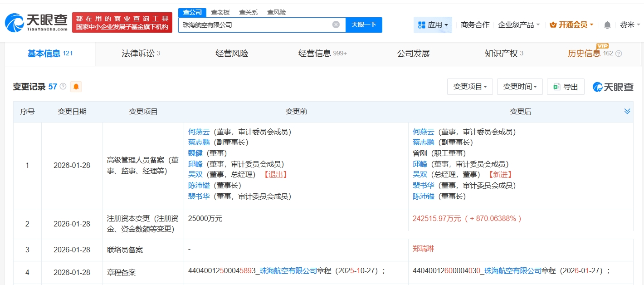The width and height of the screenshot is (644, 285).
Task: Click the orange change-record alert bell
Action: pos(76,87)
